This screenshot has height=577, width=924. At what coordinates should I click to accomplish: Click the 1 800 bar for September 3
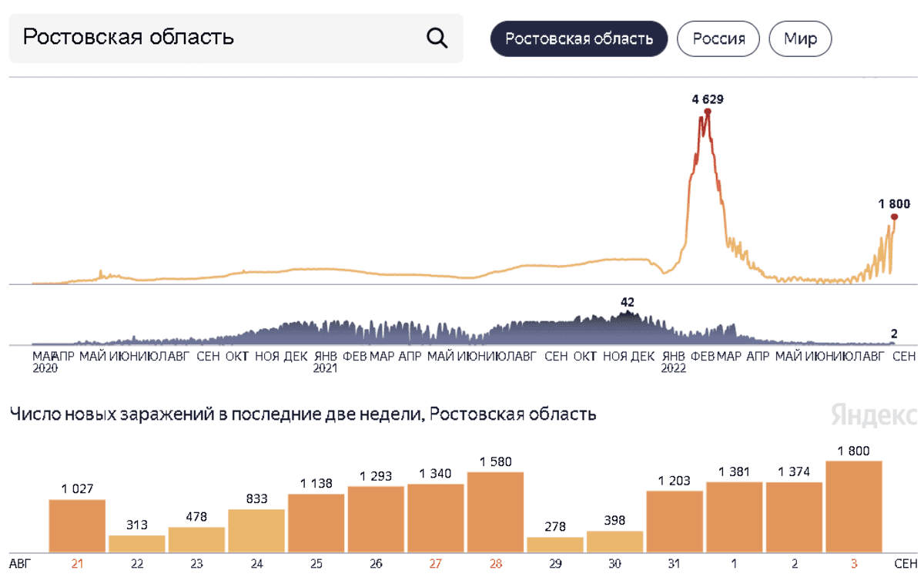pos(853,506)
